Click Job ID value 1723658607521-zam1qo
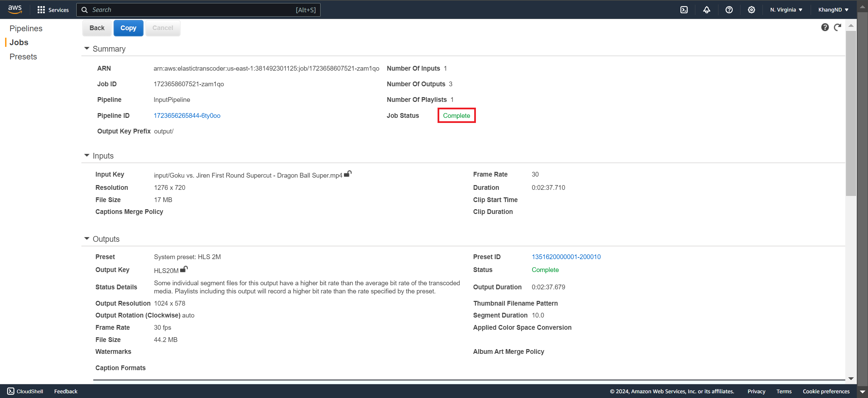 (189, 84)
